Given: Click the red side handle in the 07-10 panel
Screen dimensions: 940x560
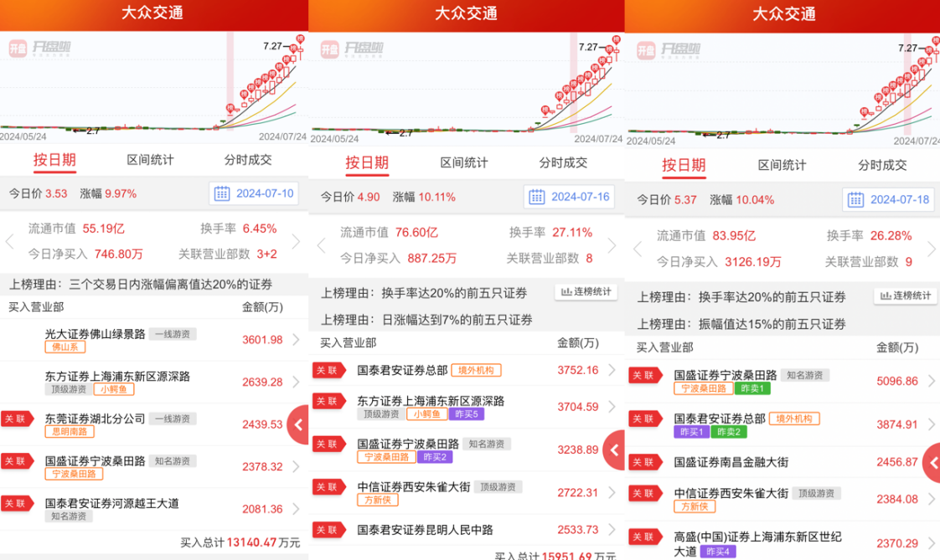Looking at the screenshot, I should tap(298, 424).
